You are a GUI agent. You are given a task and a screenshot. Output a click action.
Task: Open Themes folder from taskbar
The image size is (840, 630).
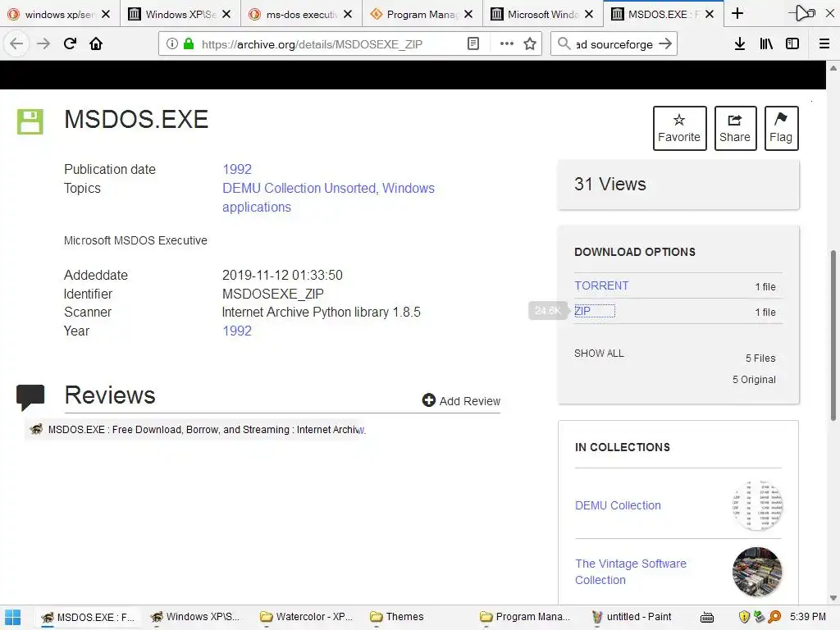click(x=397, y=617)
